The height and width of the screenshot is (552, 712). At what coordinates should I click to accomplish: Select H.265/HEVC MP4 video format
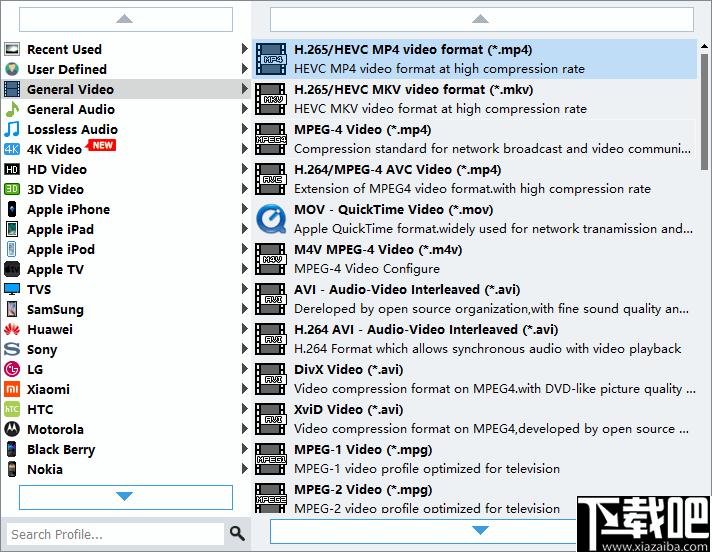pyautogui.click(x=475, y=59)
